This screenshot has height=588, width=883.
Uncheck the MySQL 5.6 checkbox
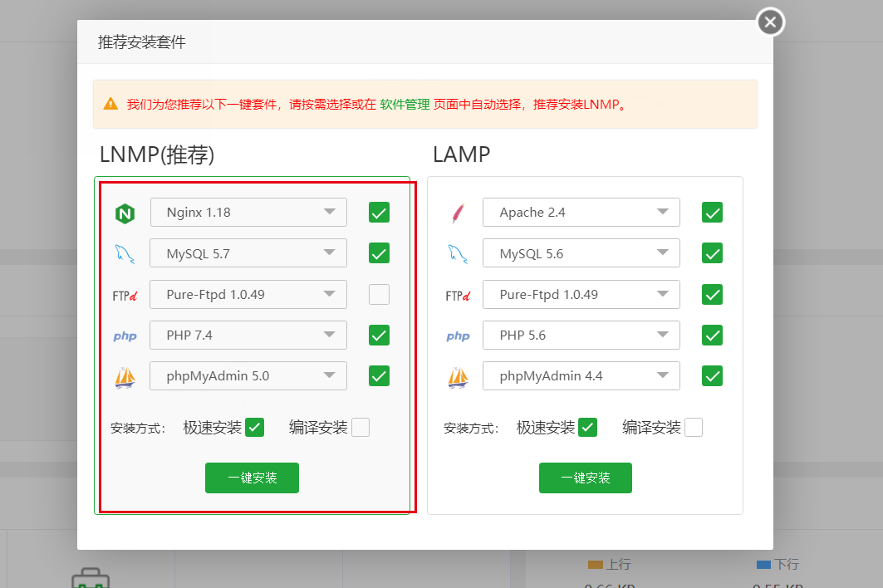713,252
